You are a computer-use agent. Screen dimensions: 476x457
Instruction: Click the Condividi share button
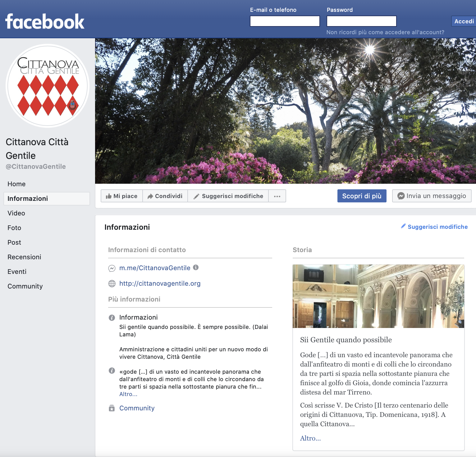tap(165, 196)
